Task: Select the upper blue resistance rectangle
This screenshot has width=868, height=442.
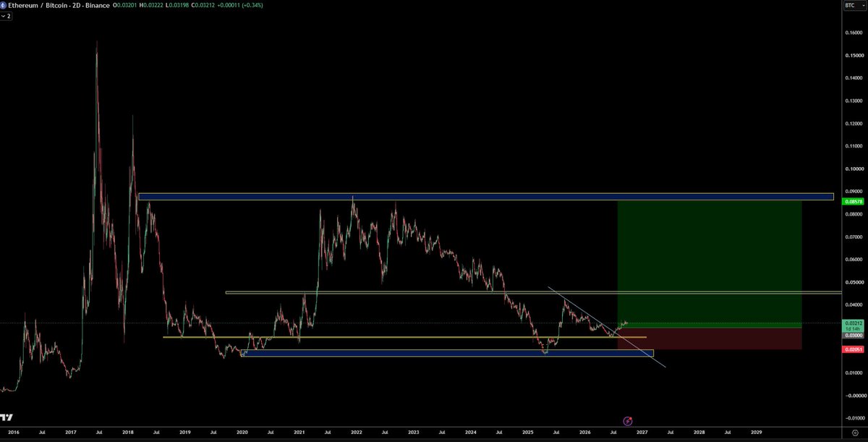Action: point(485,196)
